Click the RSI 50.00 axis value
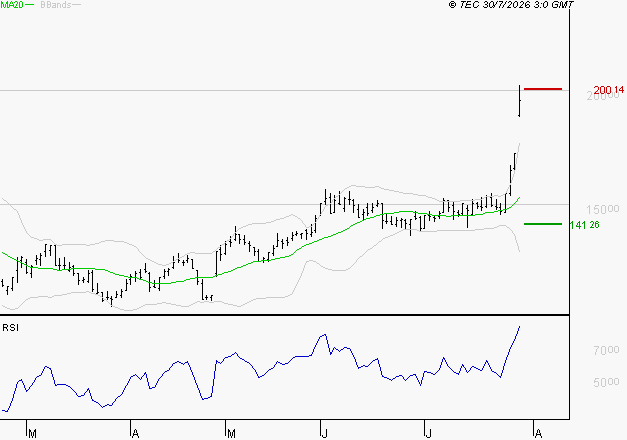This screenshot has height=440, width=627. (x=606, y=382)
